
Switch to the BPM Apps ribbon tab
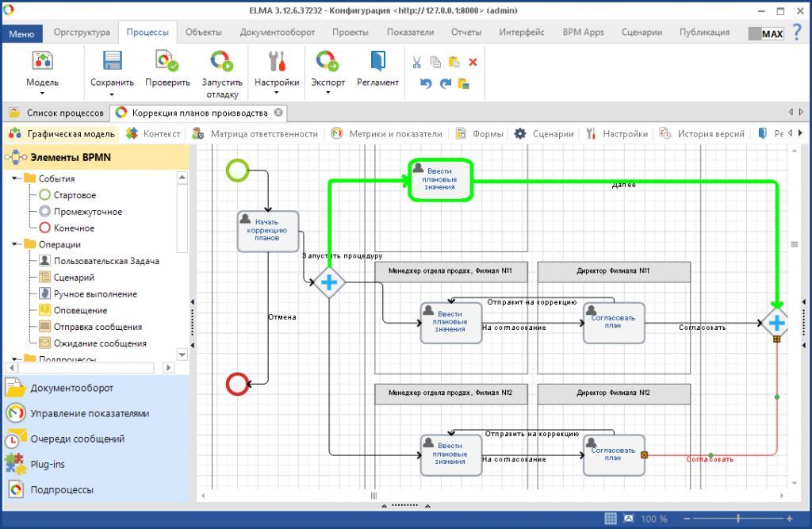[x=583, y=33]
